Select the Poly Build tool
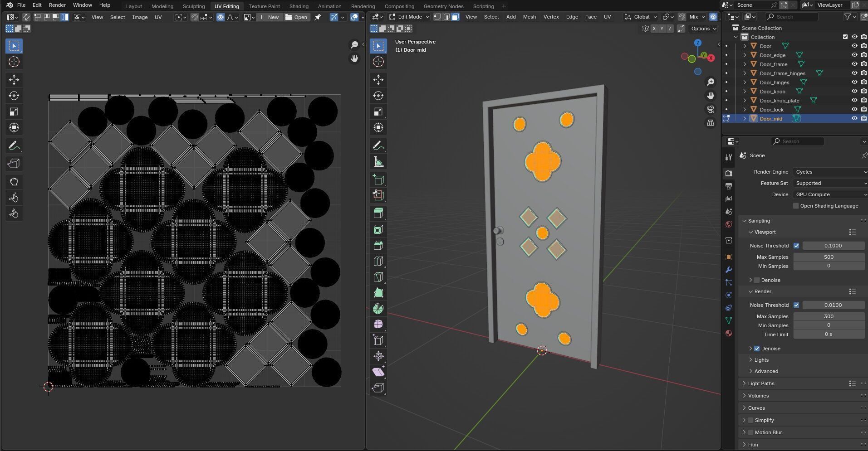 [378, 293]
